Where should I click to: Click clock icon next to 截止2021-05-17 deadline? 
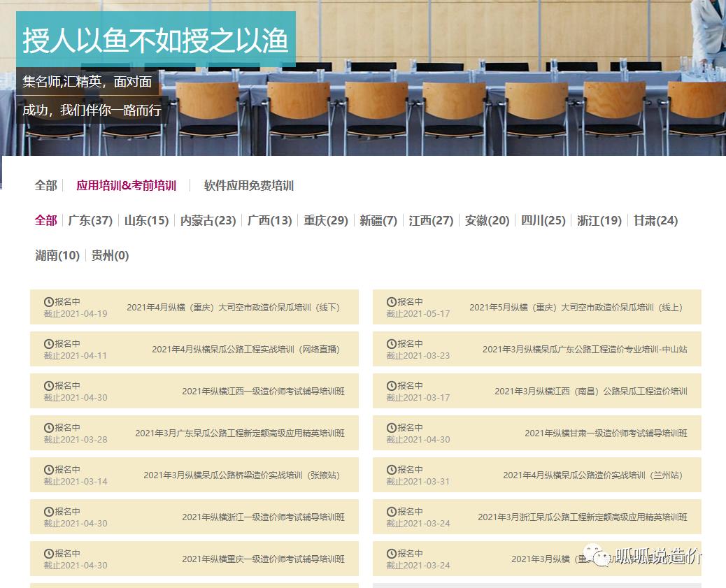(390, 301)
